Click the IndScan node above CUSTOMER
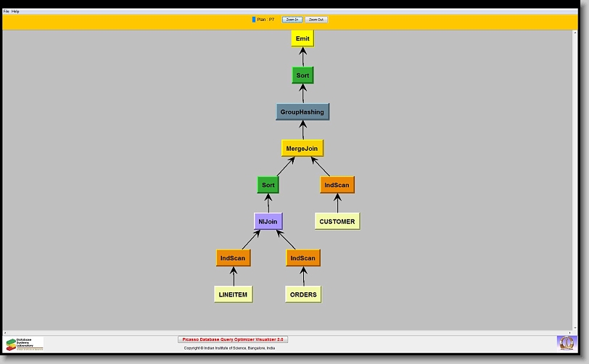The width and height of the screenshot is (589, 364). 337,185
